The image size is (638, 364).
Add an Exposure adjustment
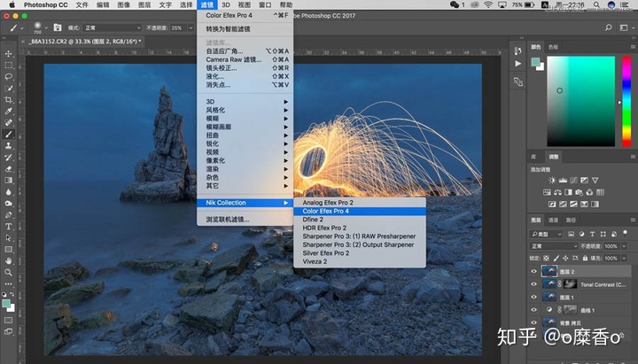584,180
